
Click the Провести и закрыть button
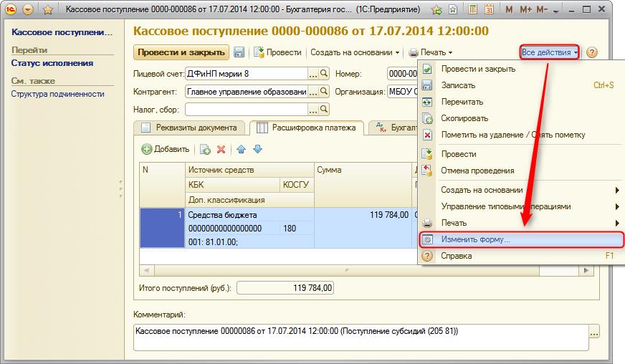click(x=181, y=52)
